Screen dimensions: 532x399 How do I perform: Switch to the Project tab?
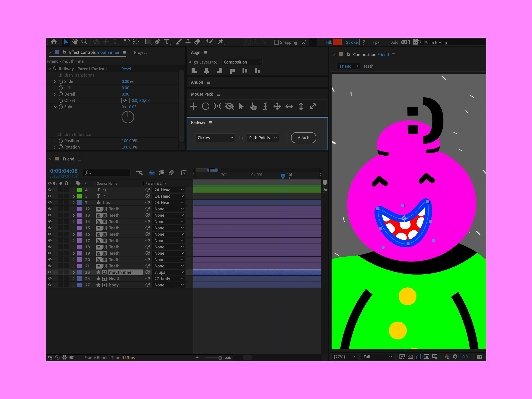point(140,52)
